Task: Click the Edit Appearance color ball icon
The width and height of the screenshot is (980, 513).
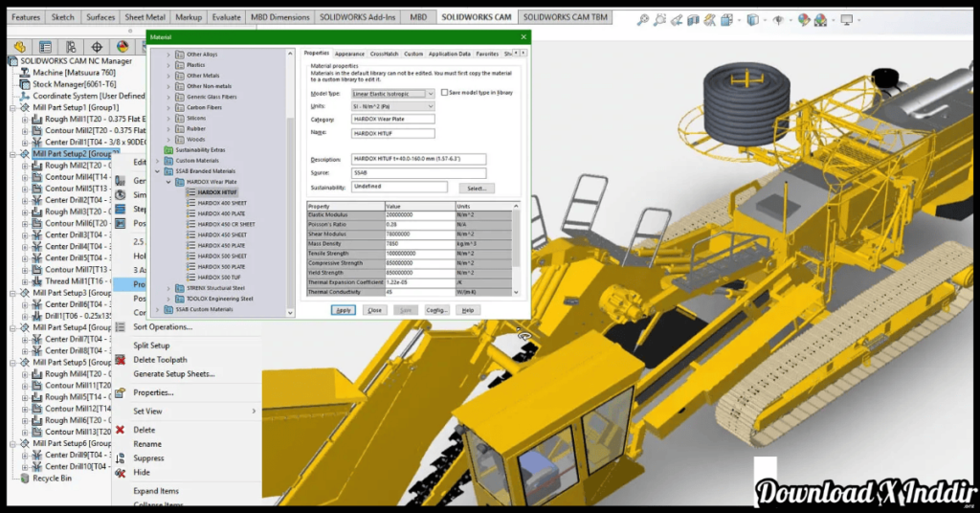Action: coord(804,20)
